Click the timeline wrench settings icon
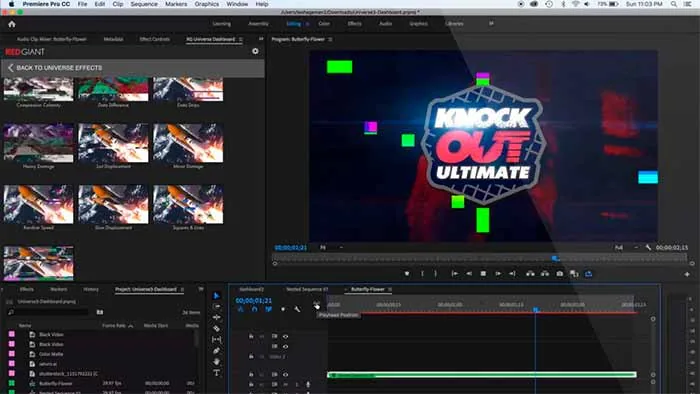Image resolution: width=700 pixels, height=394 pixels. tap(297, 309)
